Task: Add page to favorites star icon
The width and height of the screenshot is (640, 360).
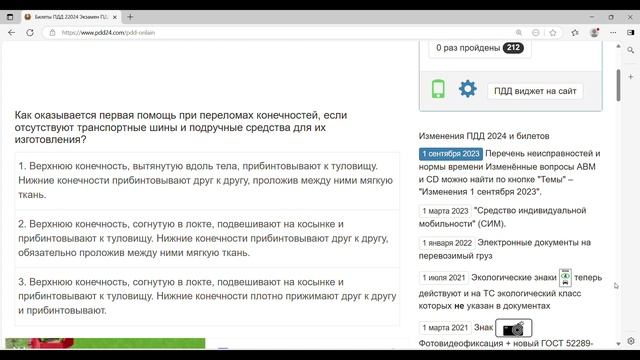Action: (553, 33)
